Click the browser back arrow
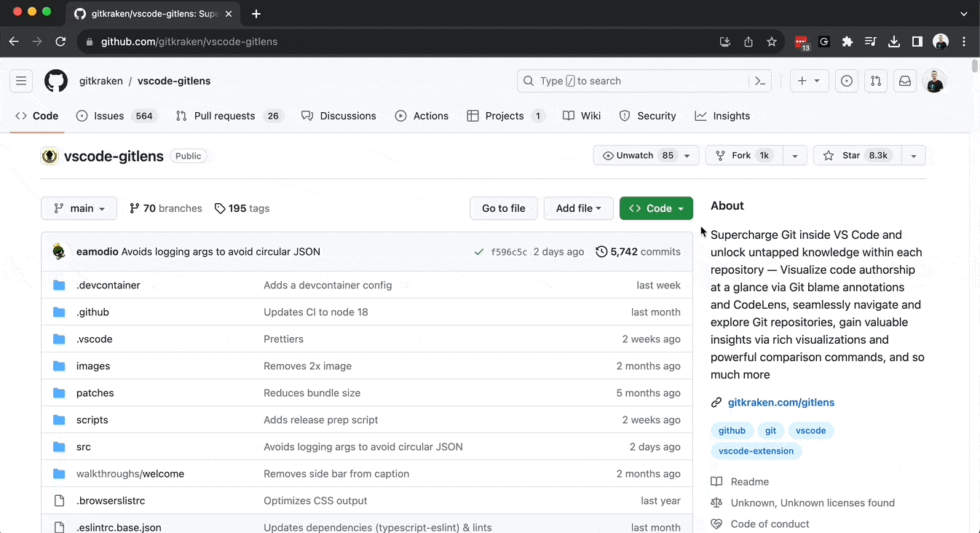980x533 pixels. point(14,42)
